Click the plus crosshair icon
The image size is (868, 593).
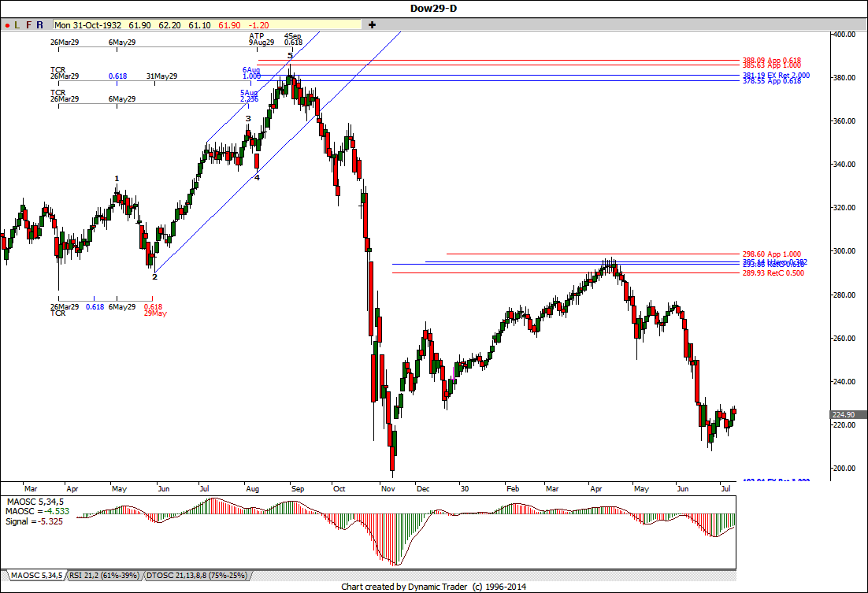372,25
